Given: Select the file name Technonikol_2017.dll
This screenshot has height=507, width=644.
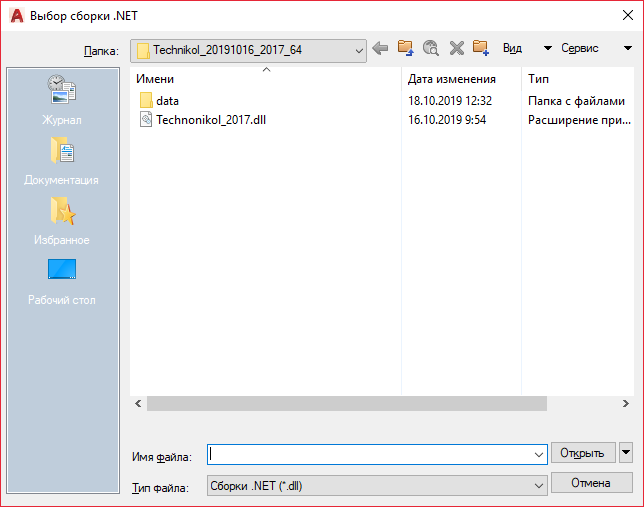Looking at the screenshot, I should (211, 120).
